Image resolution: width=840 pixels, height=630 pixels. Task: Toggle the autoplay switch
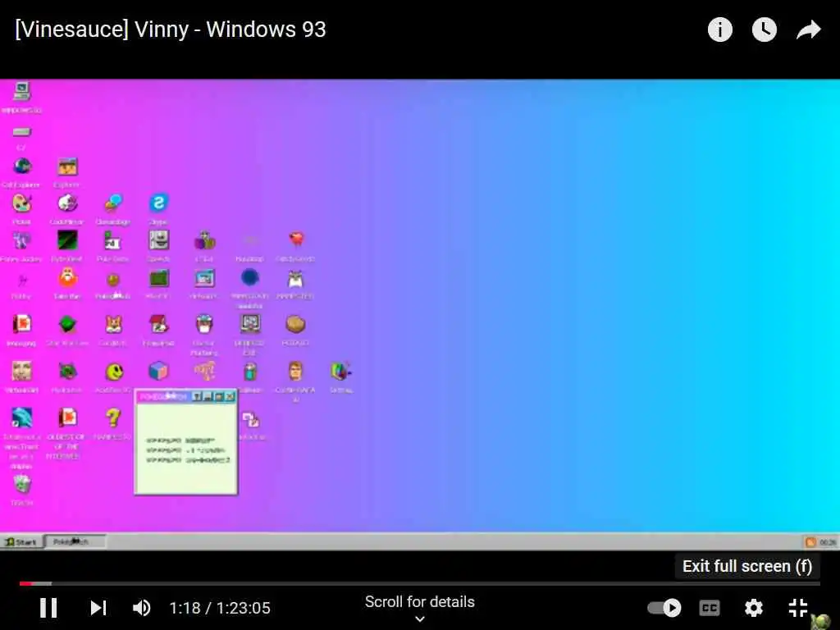[x=664, y=608]
